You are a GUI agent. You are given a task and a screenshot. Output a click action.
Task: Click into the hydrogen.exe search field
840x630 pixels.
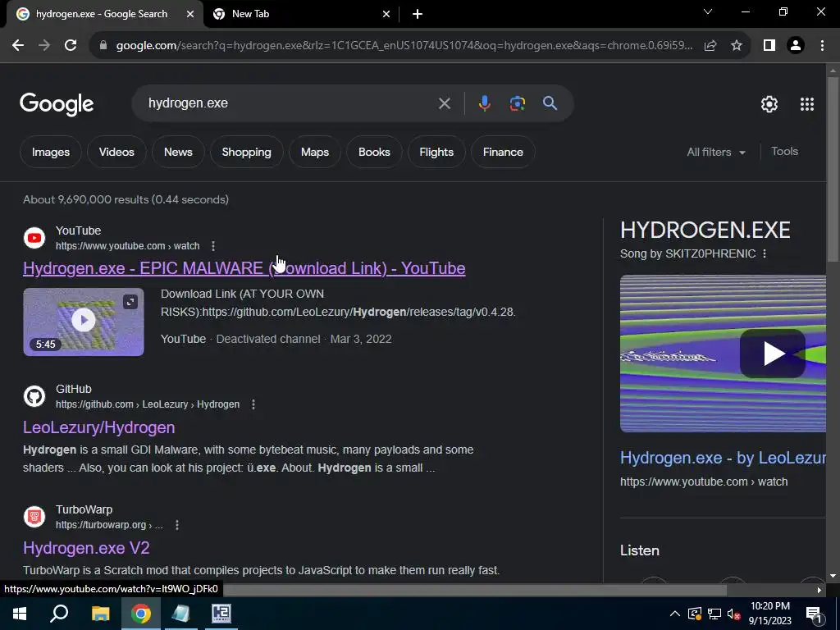(x=290, y=103)
